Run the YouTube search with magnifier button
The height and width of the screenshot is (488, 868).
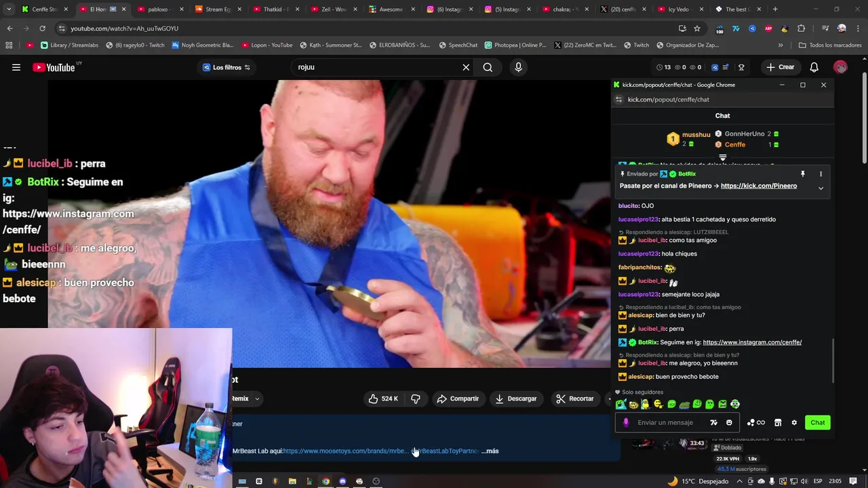point(488,67)
